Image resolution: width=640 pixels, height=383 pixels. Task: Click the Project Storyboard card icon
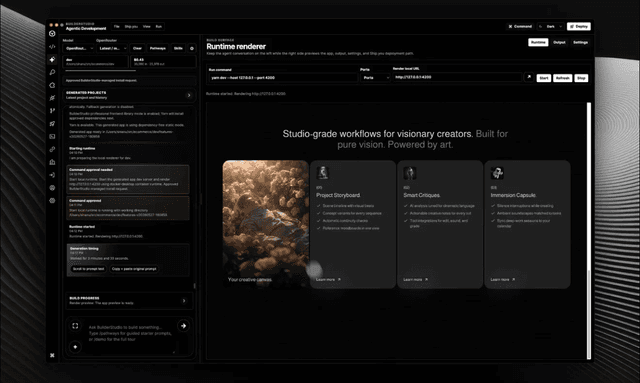pyautogui.click(x=322, y=172)
